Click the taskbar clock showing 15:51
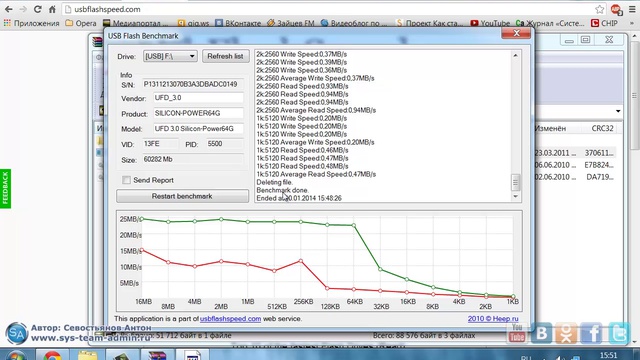Viewport: 640px width, 360px height. click(608, 356)
